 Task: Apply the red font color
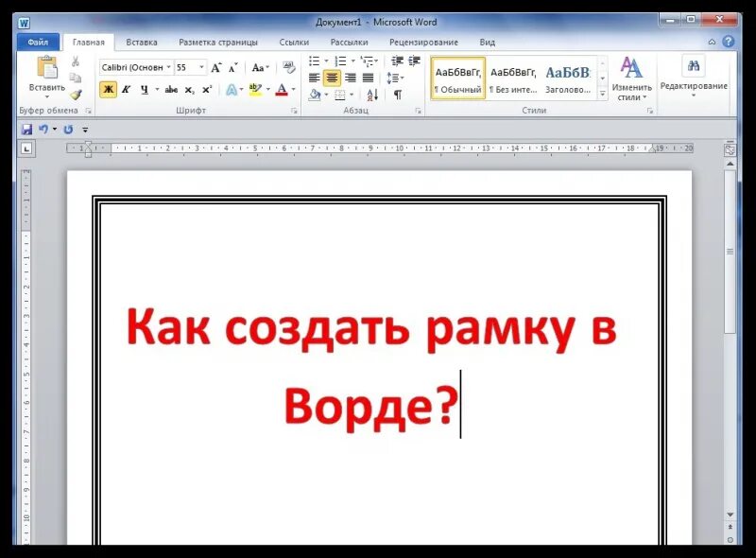282,90
